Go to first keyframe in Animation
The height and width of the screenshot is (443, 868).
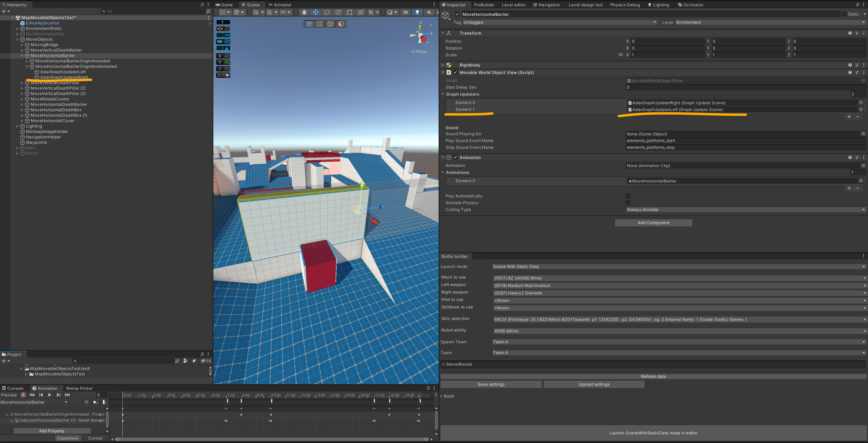click(32, 395)
